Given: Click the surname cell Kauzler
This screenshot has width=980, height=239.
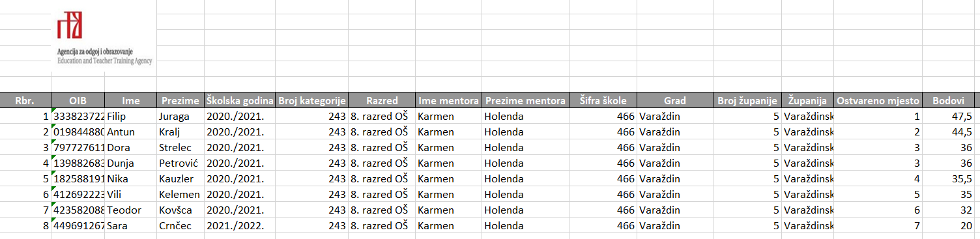Looking at the screenshot, I should point(180,179).
